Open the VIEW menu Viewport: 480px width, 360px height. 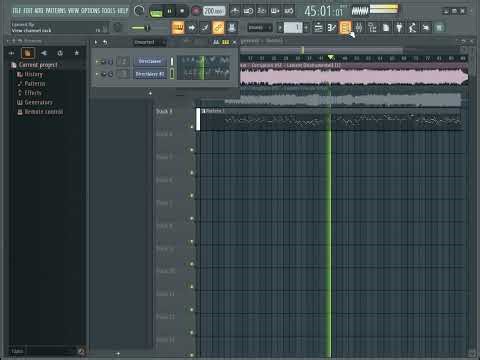[x=73, y=11]
